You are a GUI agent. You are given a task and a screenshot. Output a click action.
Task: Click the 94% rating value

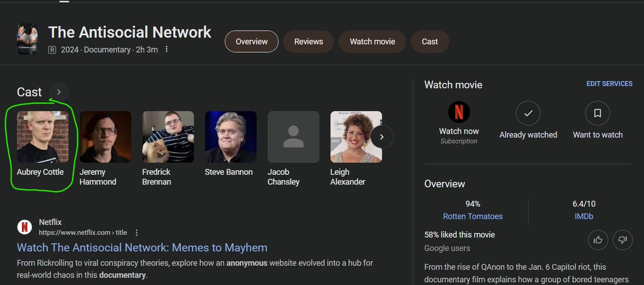coord(473,204)
